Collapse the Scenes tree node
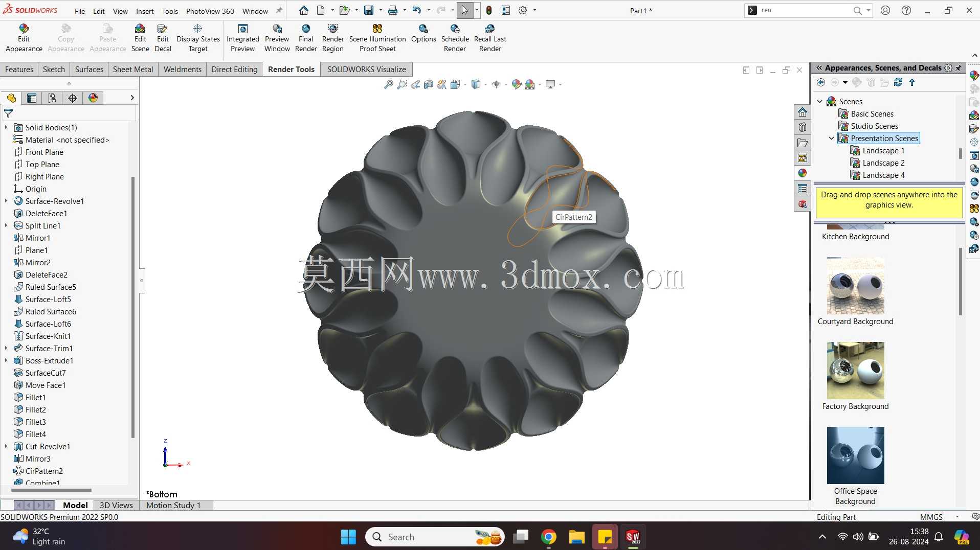Image resolution: width=980 pixels, height=550 pixels. 820,101
